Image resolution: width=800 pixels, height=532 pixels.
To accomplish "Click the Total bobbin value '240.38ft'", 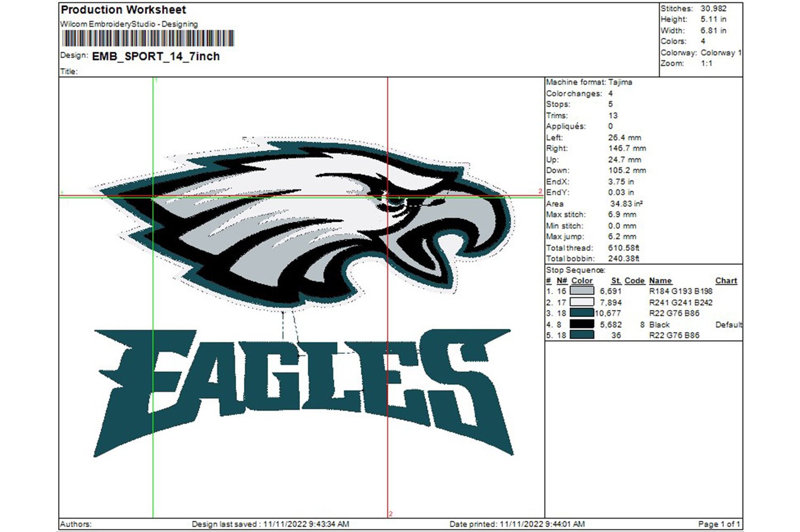I will coord(623,259).
